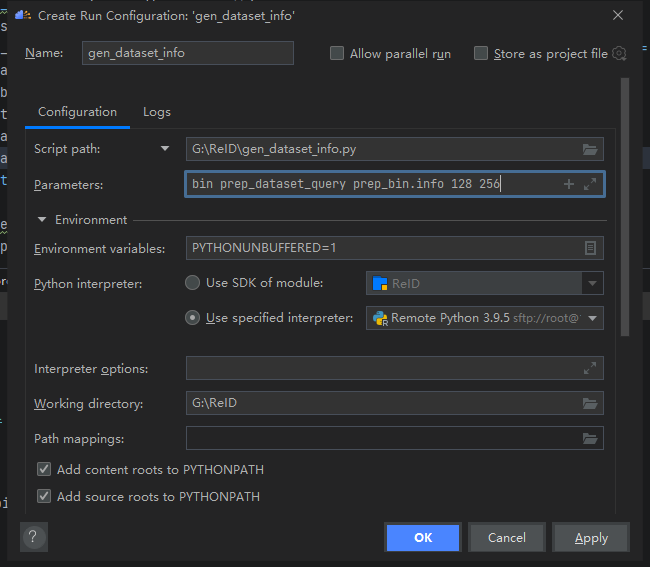Click the plus icon in Parameters field
The image size is (650, 567).
click(569, 184)
